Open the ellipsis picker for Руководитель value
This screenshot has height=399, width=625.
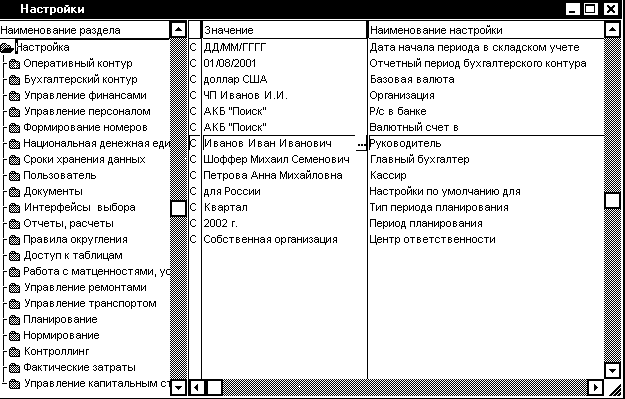(x=361, y=144)
